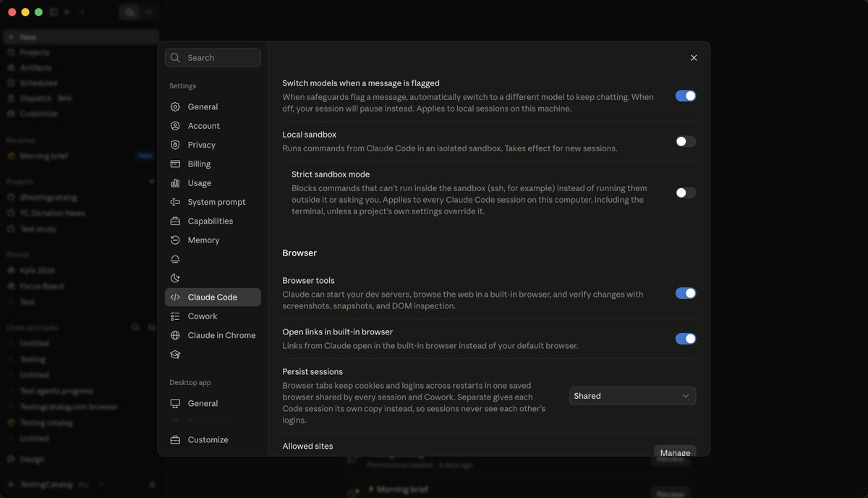
Task: View the Usage chart section
Action: tap(213, 183)
